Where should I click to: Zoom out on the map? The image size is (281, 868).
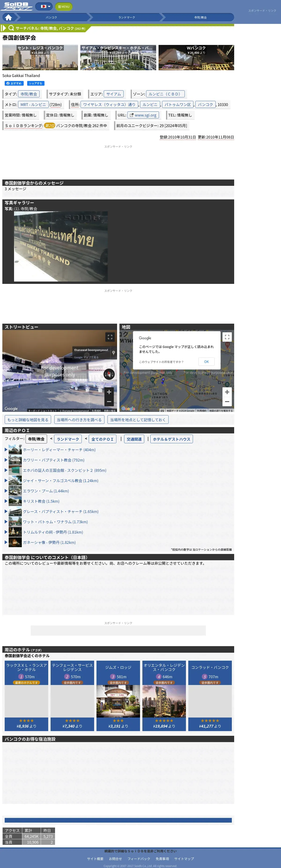[x=227, y=401]
